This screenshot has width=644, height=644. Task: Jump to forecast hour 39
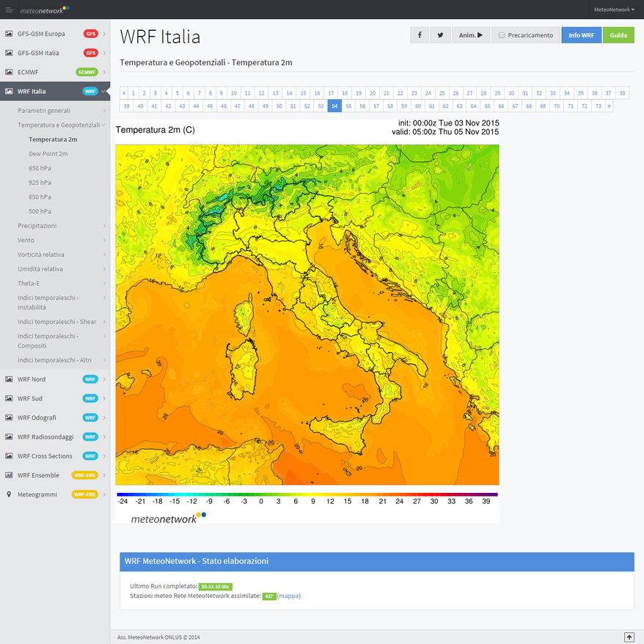tap(126, 106)
